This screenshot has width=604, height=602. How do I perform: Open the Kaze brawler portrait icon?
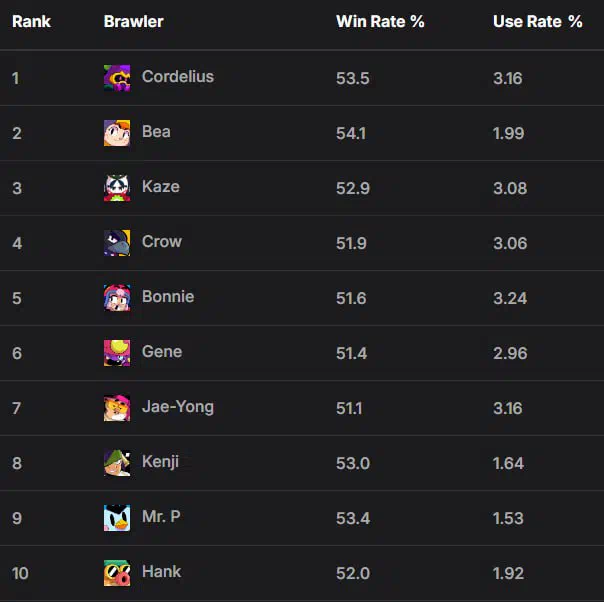pyautogui.click(x=117, y=188)
